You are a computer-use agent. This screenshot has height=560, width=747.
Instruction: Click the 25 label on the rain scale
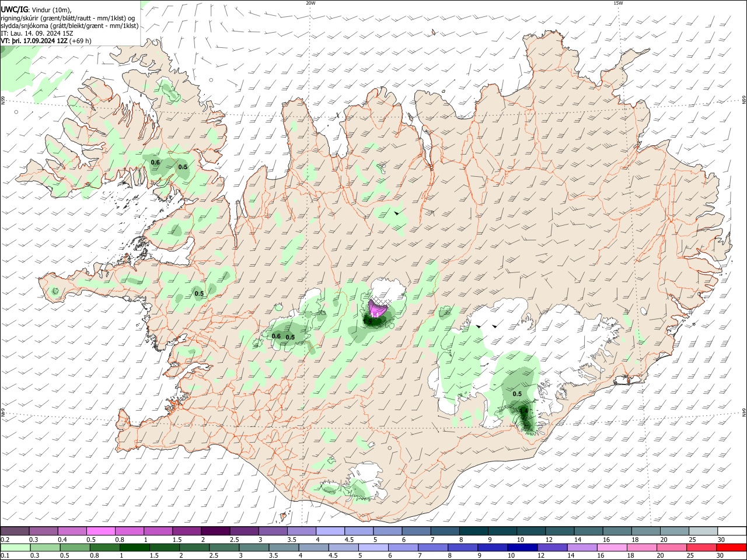point(690,556)
